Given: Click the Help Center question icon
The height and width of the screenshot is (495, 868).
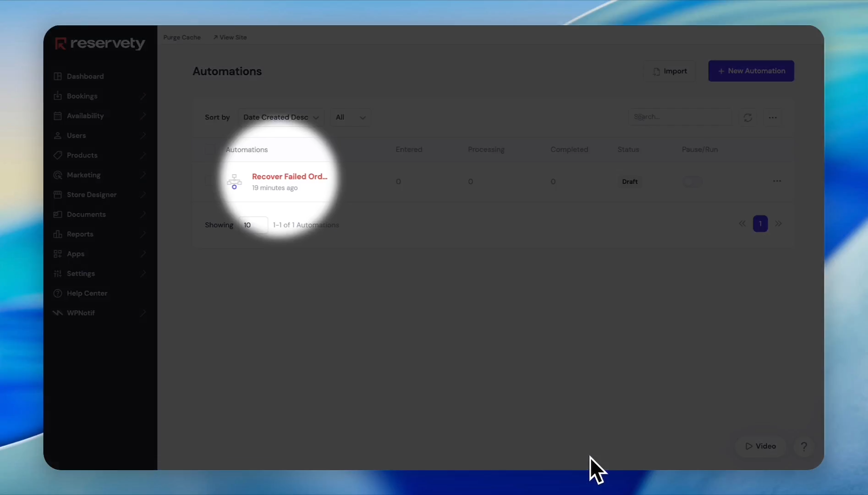Looking at the screenshot, I should pos(57,293).
